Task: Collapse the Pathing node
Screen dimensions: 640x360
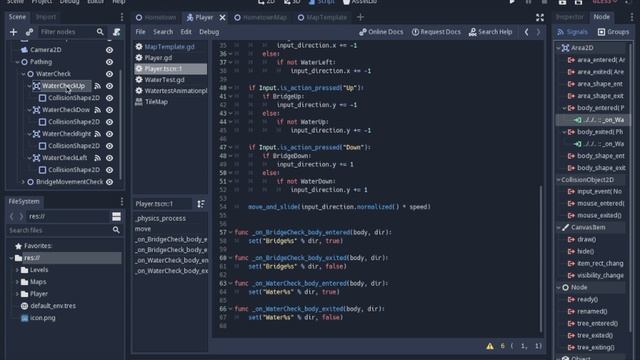Action: [17, 62]
